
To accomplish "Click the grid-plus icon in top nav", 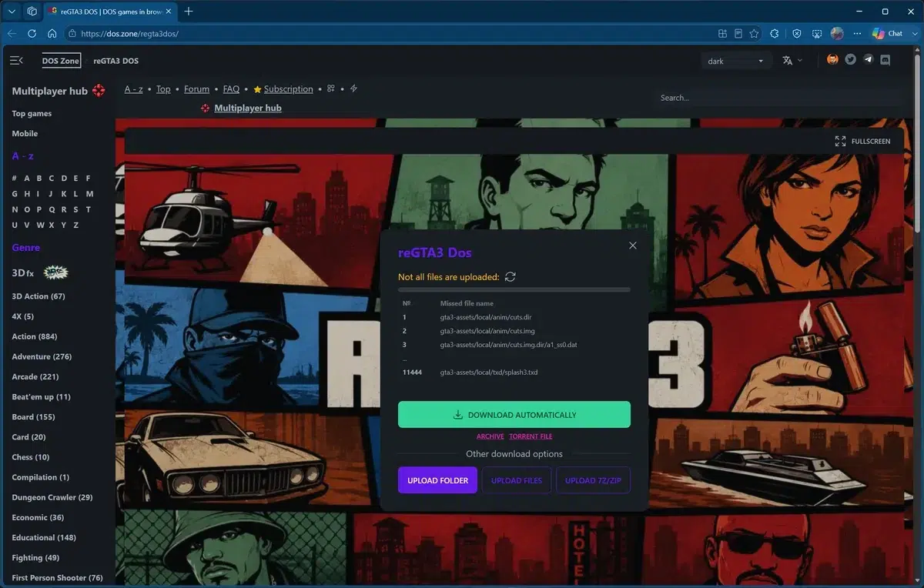I will [x=331, y=89].
